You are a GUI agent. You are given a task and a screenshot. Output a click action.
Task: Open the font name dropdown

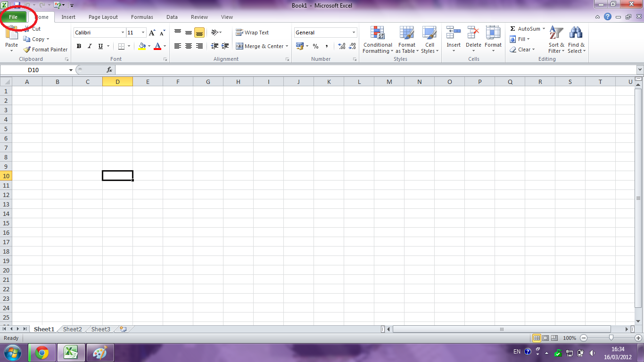(123, 33)
